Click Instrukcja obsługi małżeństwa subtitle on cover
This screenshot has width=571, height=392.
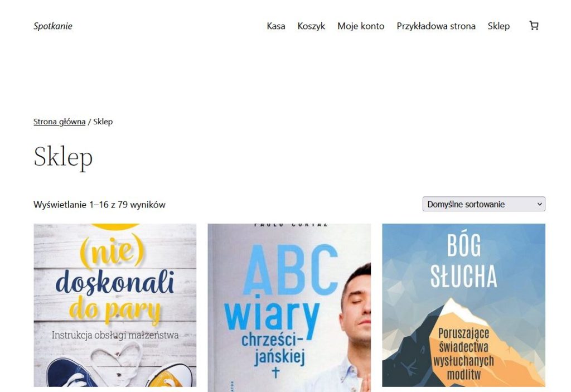tap(115, 335)
